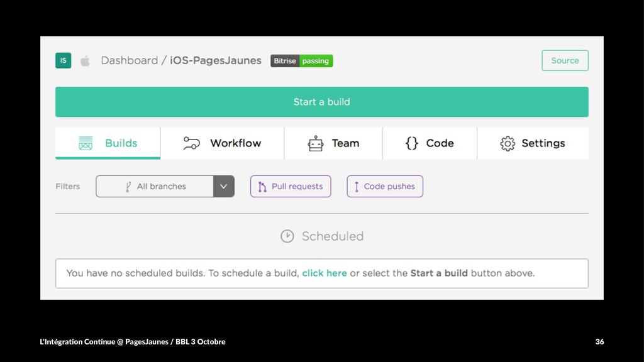Start a build with the green button
644x362 pixels.
[x=321, y=102]
